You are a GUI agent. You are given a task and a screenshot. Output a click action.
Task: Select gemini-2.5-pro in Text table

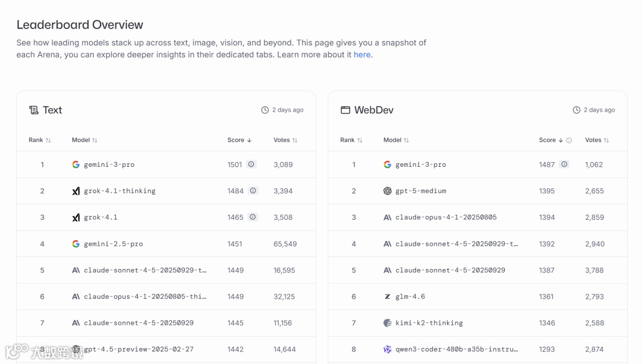point(113,244)
